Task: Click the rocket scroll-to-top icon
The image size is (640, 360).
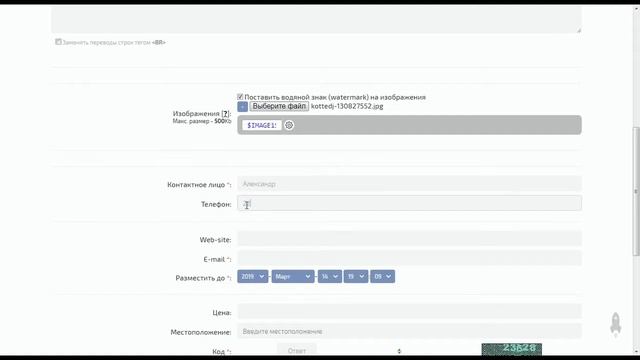Action: [616, 325]
